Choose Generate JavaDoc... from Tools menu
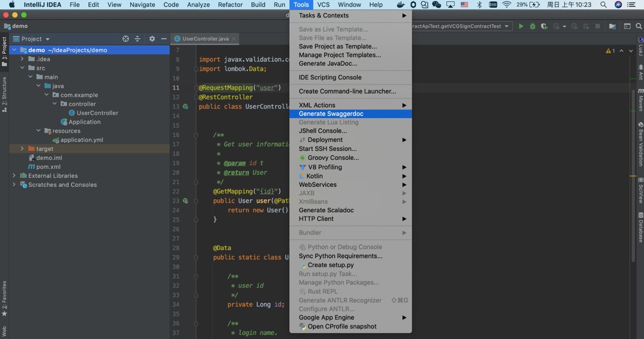The width and height of the screenshot is (644, 339). coord(351,63)
